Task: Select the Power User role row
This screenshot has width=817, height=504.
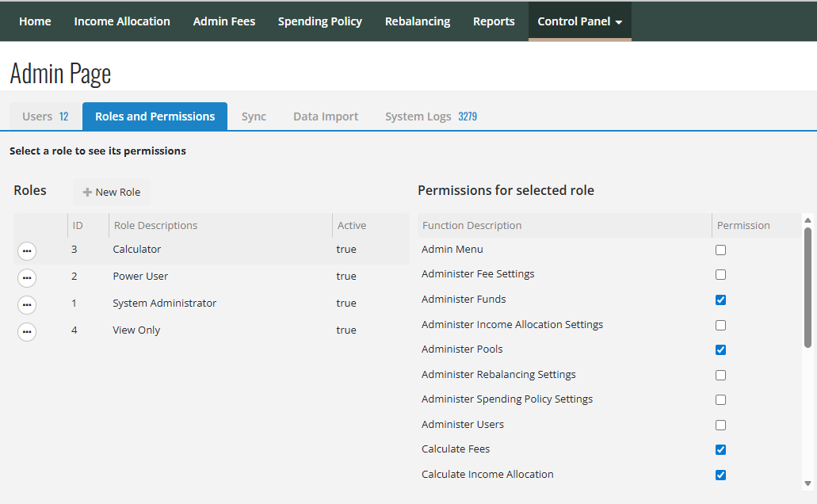Action: (212, 278)
